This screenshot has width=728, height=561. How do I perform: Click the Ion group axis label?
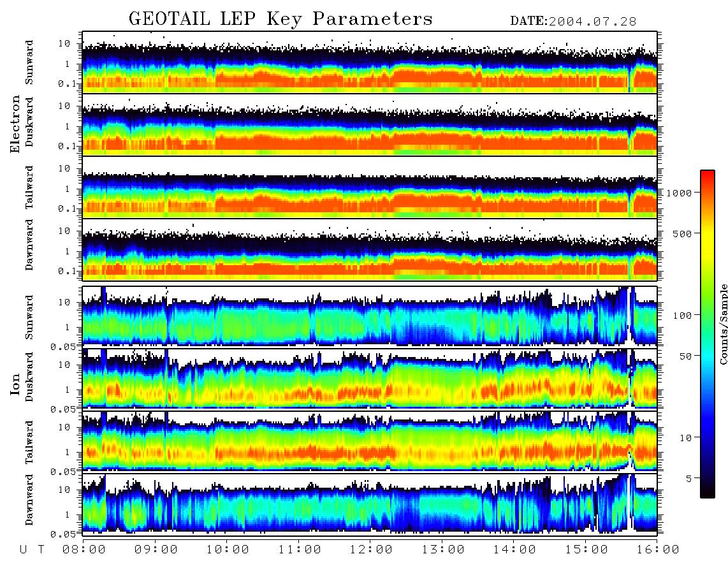15,384
